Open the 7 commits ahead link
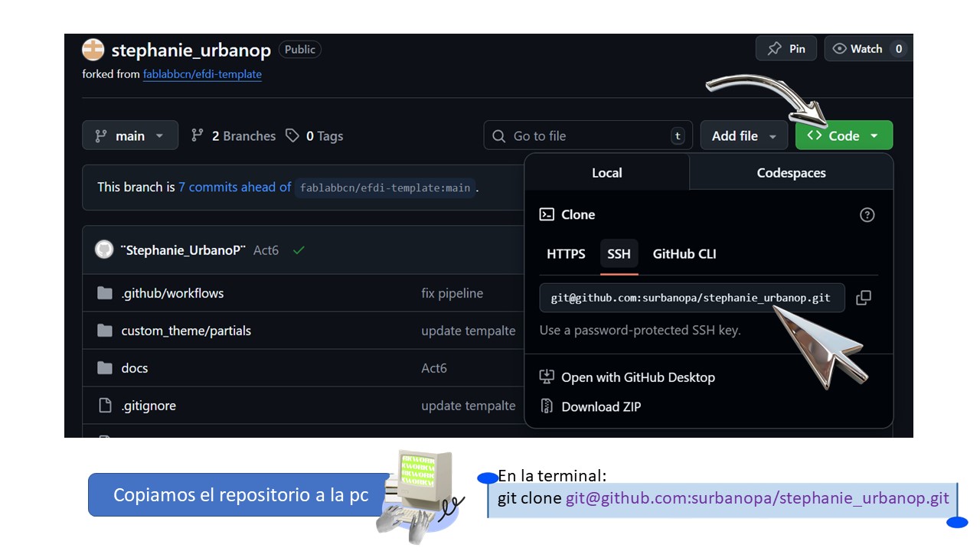The image size is (980, 551). click(234, 187)
